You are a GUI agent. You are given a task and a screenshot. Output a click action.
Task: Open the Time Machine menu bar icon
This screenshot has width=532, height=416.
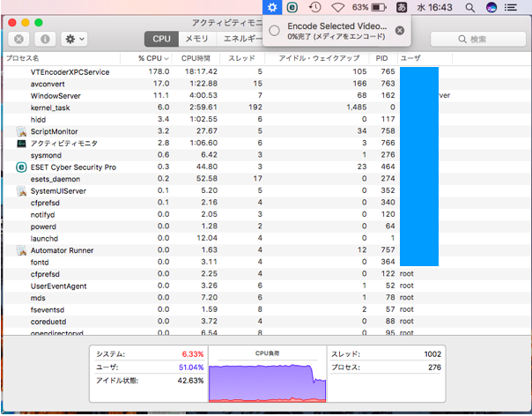[314, 7]
